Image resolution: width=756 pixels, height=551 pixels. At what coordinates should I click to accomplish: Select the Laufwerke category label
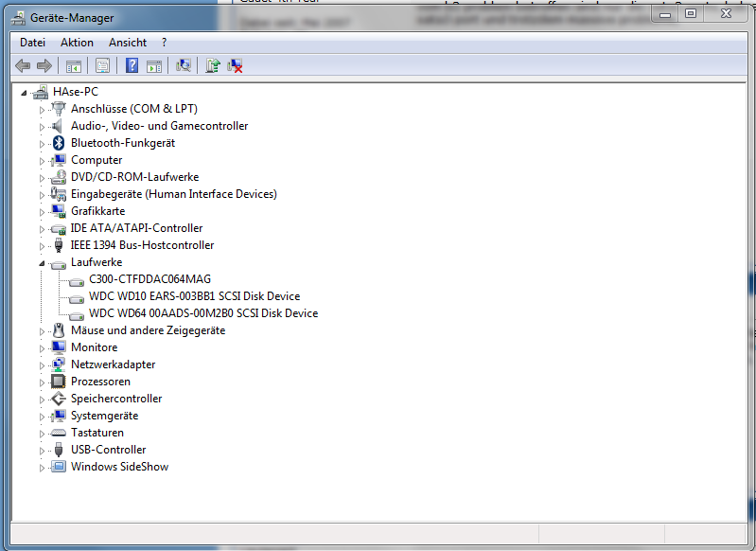coord(97,262)
